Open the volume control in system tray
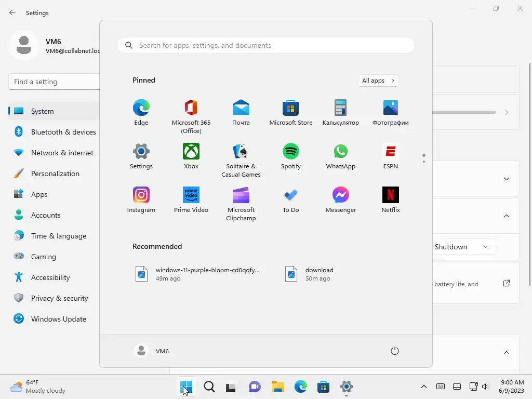532x399 pixels. coord(486,387)
